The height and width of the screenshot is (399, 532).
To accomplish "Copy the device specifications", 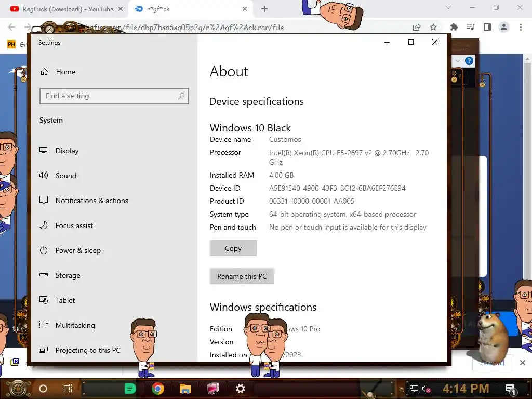I will [x=233, y=248].
